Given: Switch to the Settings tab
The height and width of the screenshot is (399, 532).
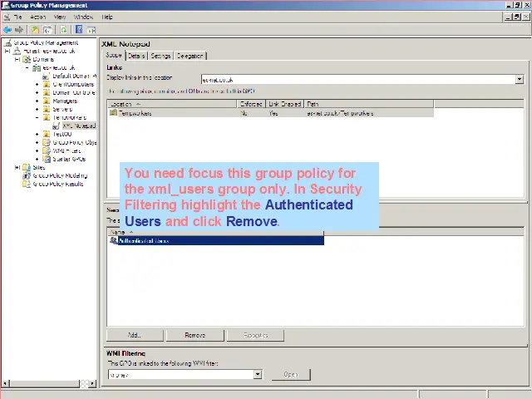Looking at the screenshot, I should point(160,56).
